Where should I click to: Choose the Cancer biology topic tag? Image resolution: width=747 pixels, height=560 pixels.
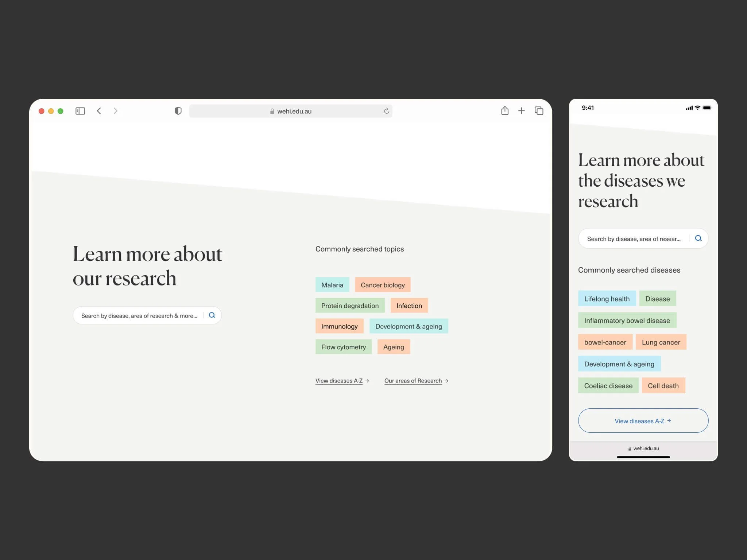click(x=382, y=285)
